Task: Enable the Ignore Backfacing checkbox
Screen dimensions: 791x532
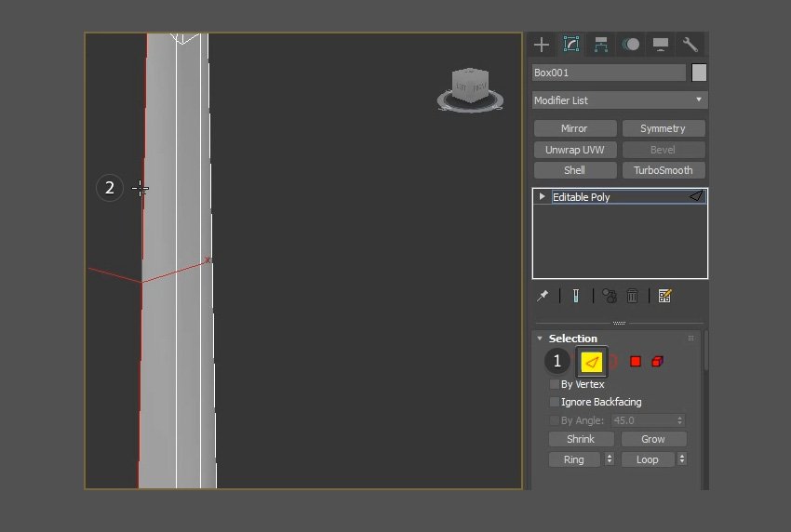Action: click(x=555, y=402)
